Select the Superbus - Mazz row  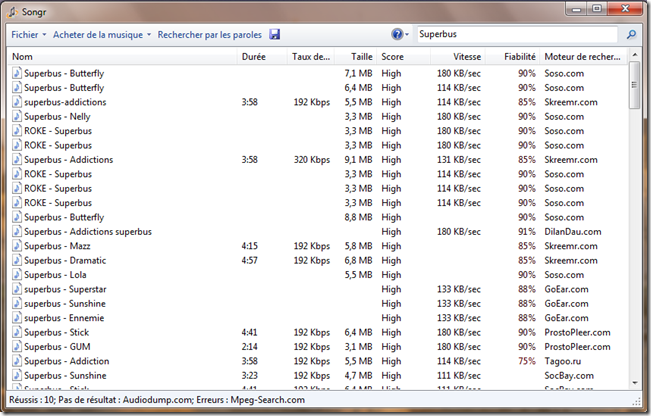coord(318,246)
